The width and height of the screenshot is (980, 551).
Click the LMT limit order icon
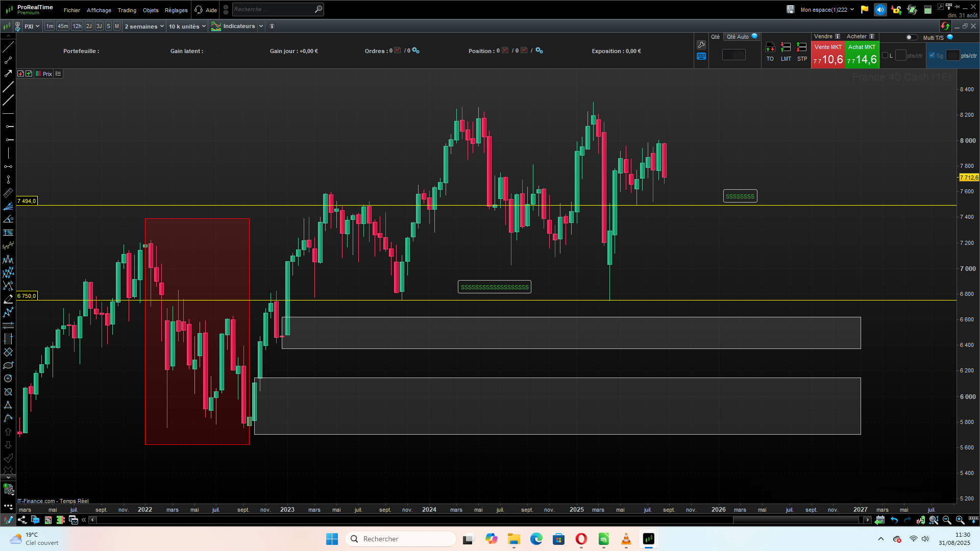[786, 47]
